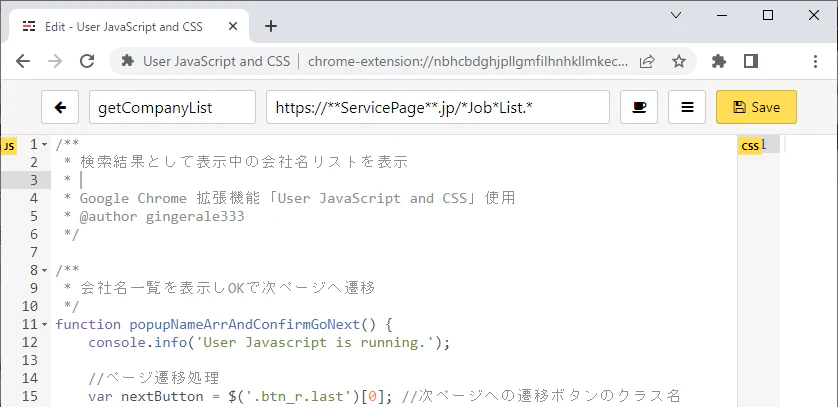Open the hamburger options menu
This screenshot has width=838, height=407.
[x=687, y=107]
